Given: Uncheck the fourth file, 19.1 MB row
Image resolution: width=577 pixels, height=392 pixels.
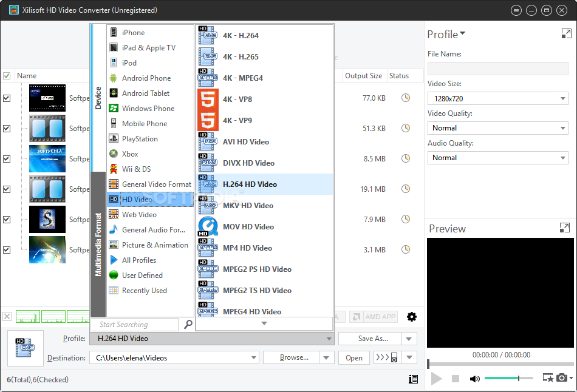Looking at the screenshot, I should 7,189.
